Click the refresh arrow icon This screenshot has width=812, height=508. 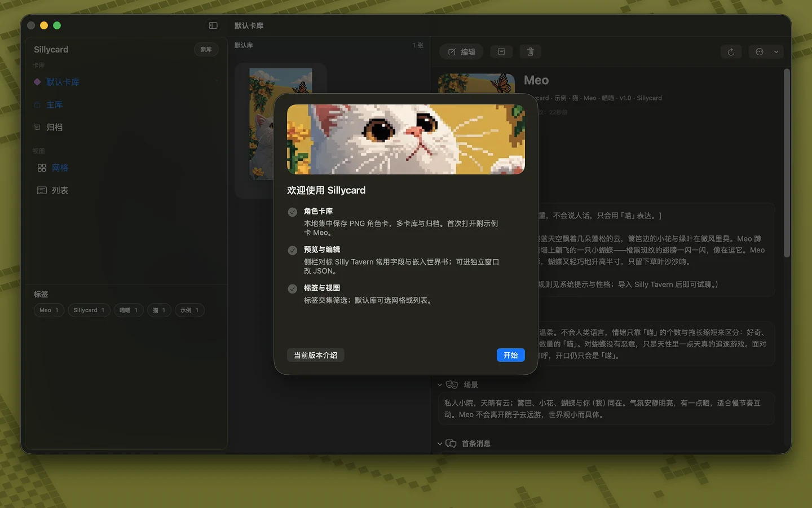731,52
